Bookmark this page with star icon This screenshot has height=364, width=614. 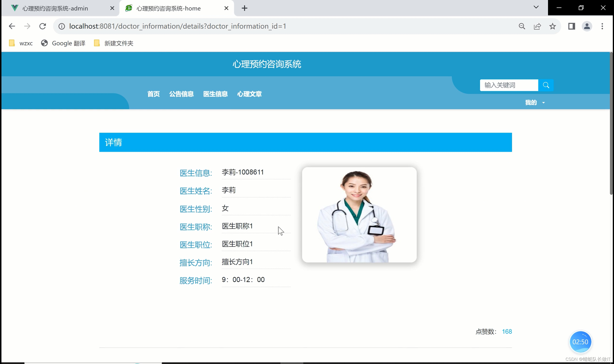[x=552, y=26]
